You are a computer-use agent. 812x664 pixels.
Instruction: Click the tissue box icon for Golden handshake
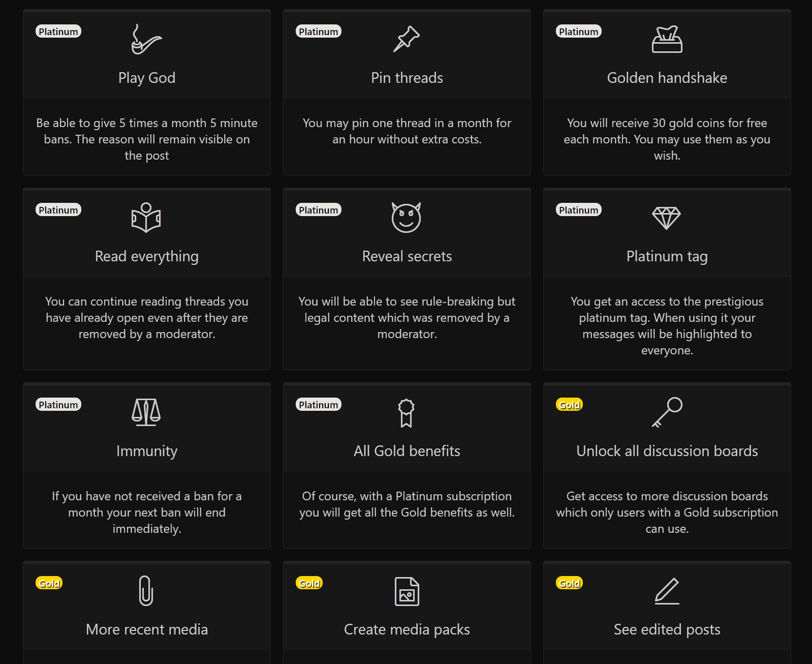(667, 39)
